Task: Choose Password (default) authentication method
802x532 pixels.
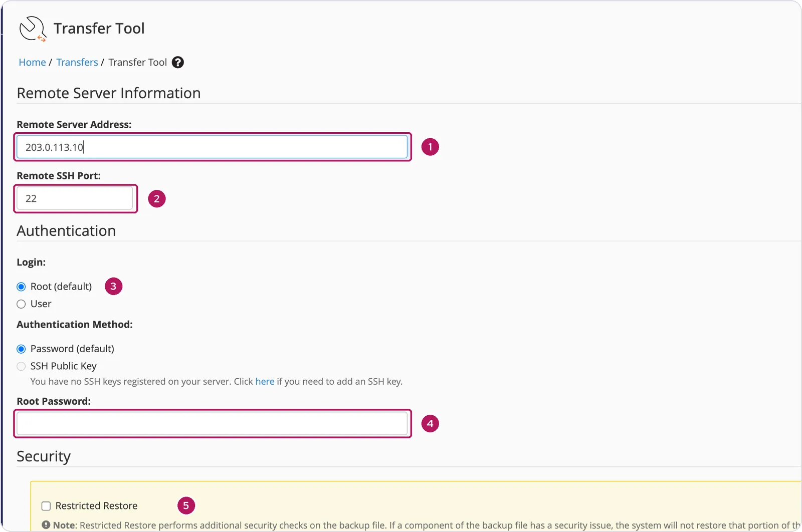Action: (x=21, y=349)
